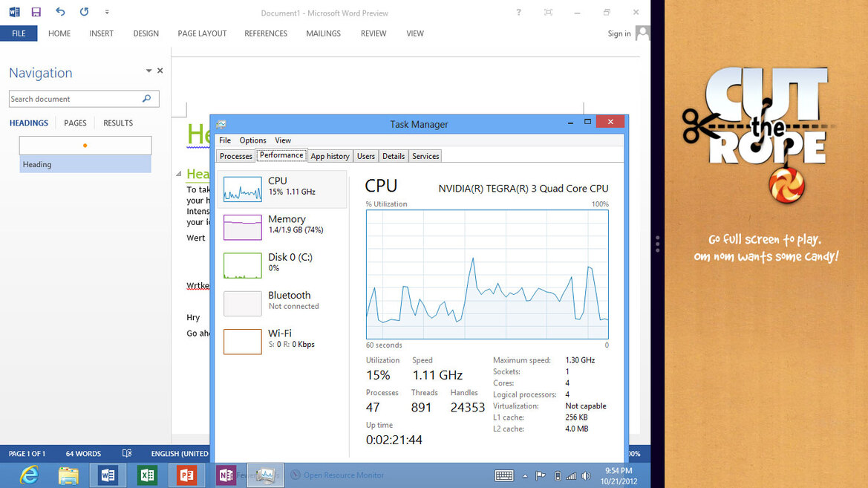Click the Open Resource Monitor link

click(x=343, y=475)
